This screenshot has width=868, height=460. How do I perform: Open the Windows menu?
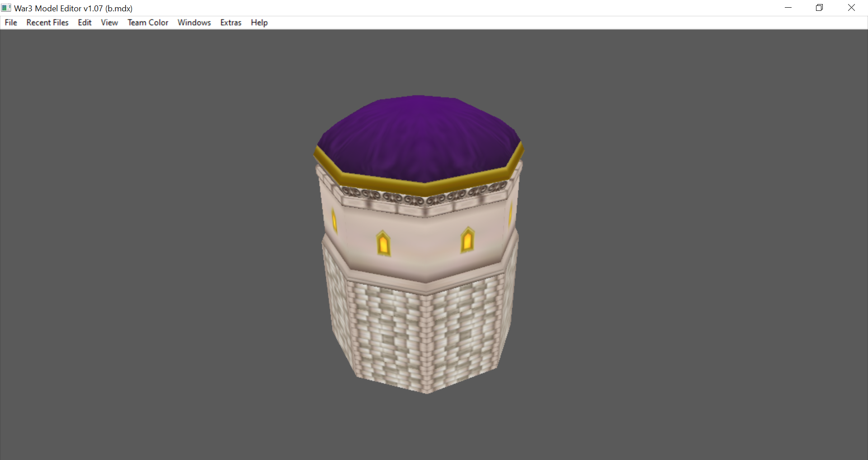point(194,23)
